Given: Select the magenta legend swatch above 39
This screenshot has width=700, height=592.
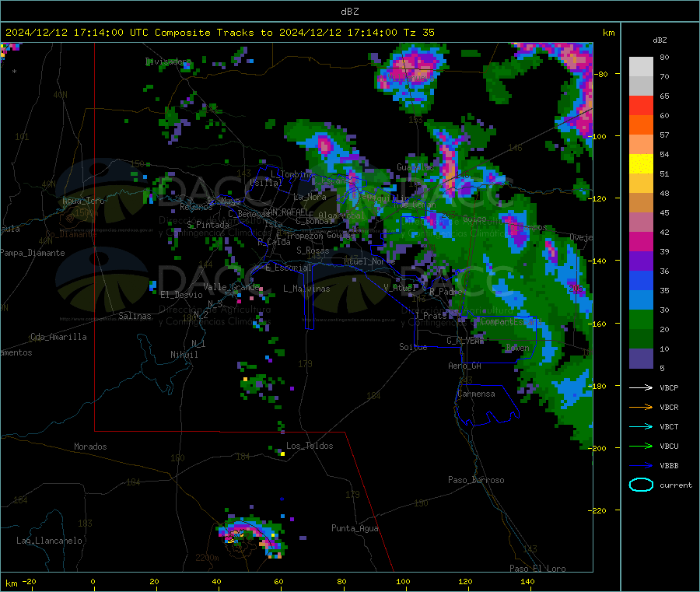Looking at the screenshot, I should [641, 241].
